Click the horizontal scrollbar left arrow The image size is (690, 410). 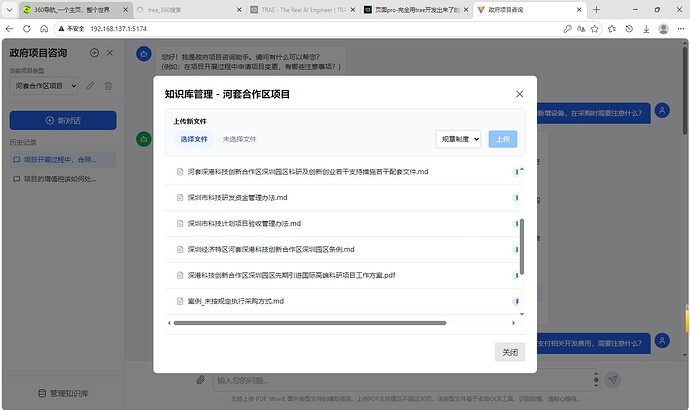pyautogui.click(x=169, y=323)
